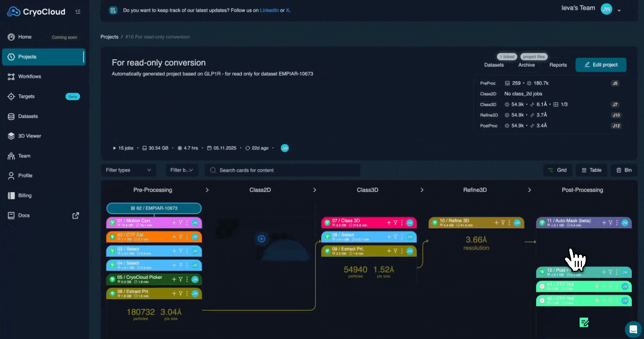Open the Filter types dropdown

tap(129, 170)
